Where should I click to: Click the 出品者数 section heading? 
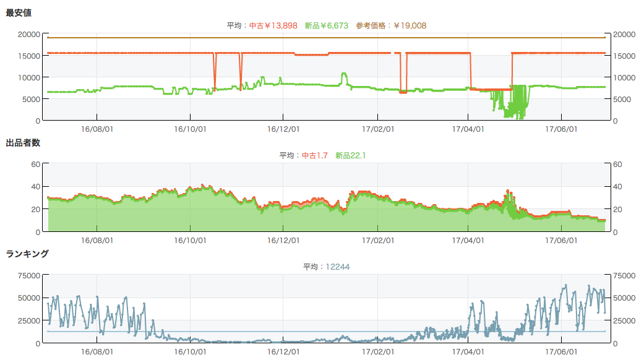pyautogui.click(x=23, y=143)
